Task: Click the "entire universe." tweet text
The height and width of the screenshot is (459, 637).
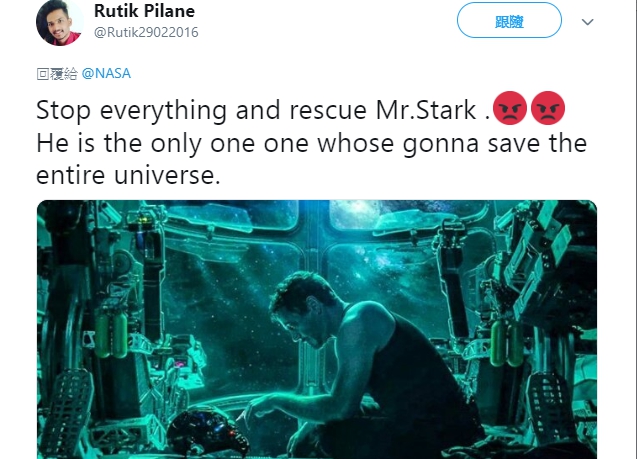Action: tap(128, 175)
